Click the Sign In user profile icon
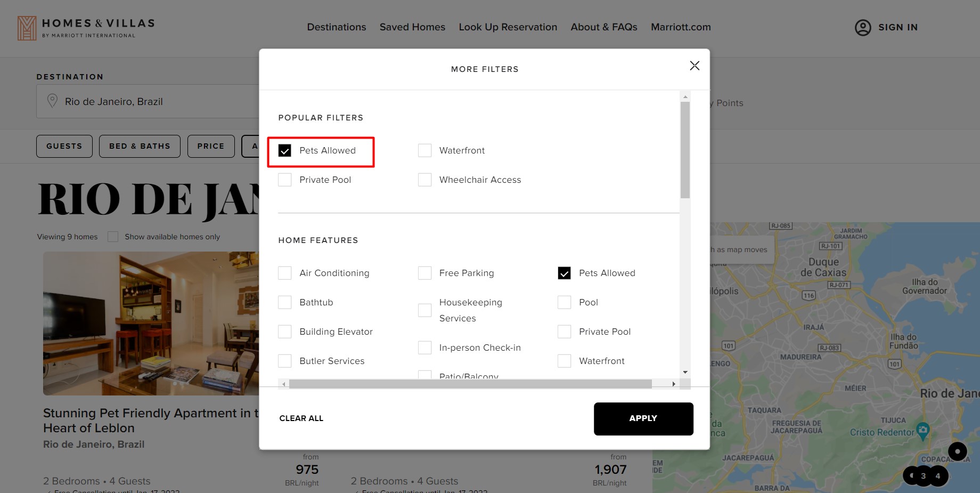 863,27
